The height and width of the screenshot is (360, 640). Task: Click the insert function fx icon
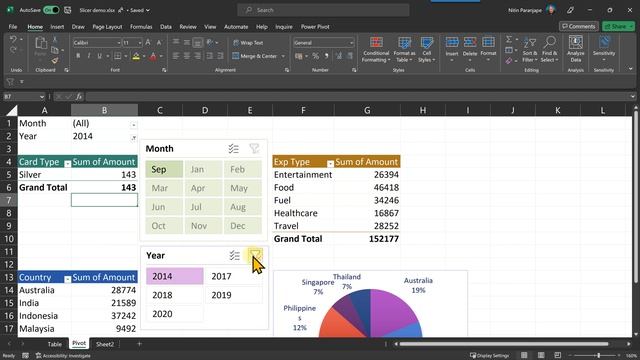(x=79, y=96)
